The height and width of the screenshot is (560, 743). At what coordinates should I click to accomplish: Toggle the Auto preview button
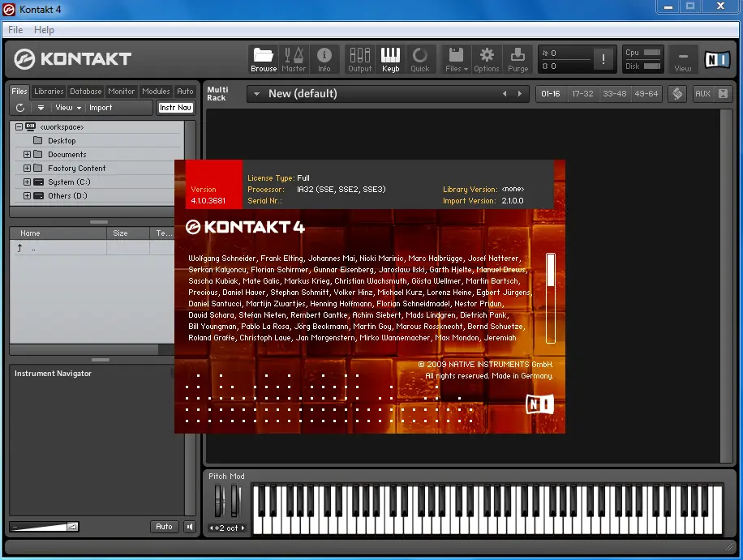coord(164,527)
